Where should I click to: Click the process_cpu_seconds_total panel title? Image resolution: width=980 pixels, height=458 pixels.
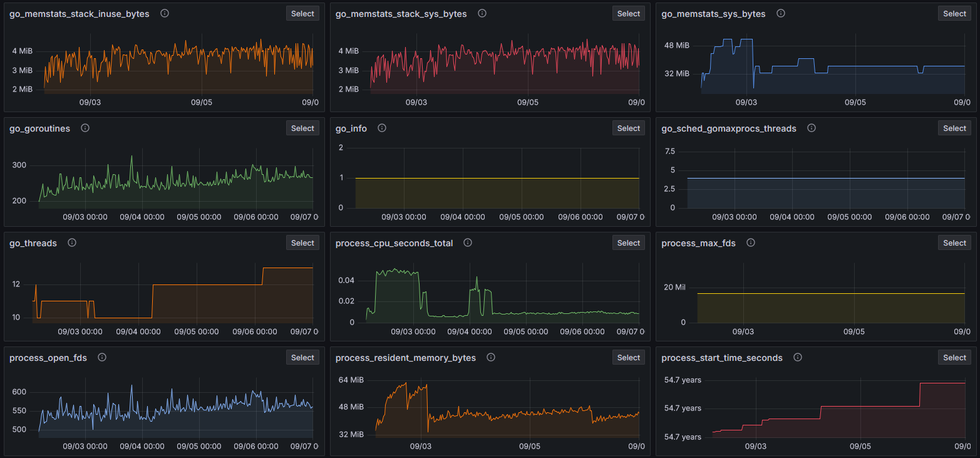395,243
